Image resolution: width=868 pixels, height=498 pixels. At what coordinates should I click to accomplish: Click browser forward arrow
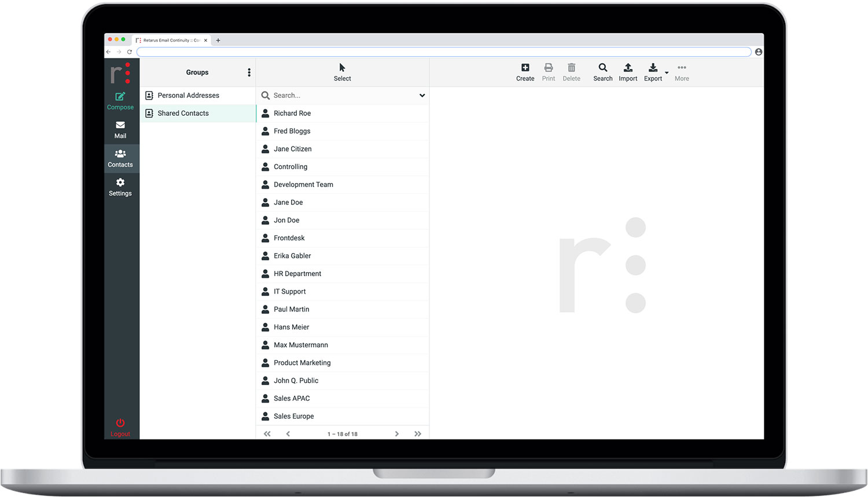[119, 52]
